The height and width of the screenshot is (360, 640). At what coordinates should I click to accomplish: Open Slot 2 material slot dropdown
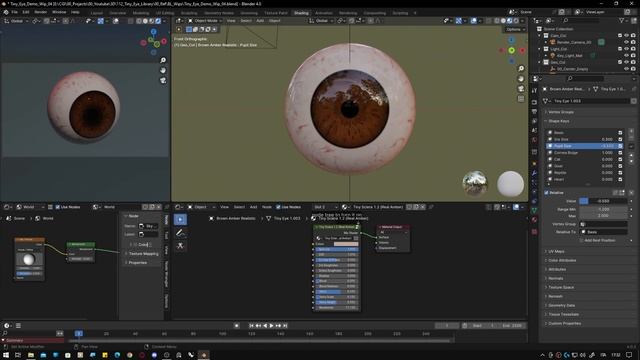point(325,207)
